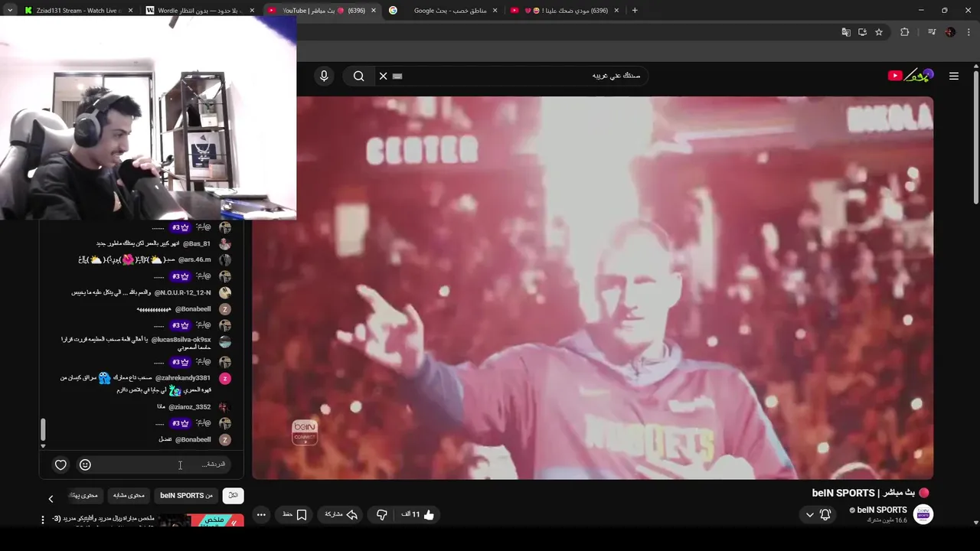Click username @ziaroz_3352 in chat
980x551 pixels.
coord(189,406)
